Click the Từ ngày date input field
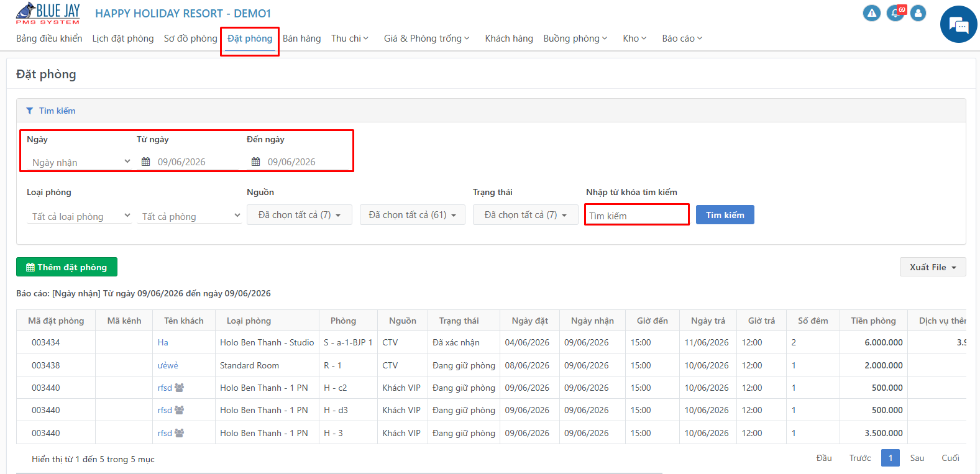 coord(196,162)
